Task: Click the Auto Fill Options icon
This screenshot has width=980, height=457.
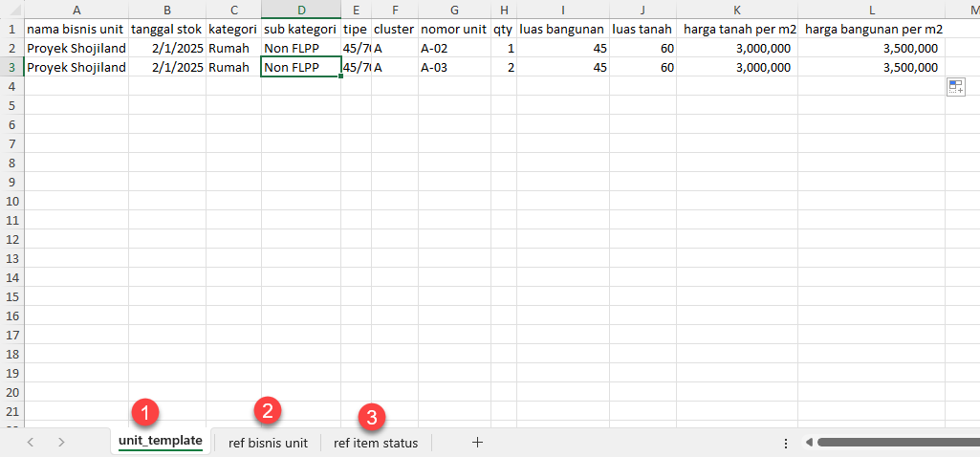Action: 955,88
